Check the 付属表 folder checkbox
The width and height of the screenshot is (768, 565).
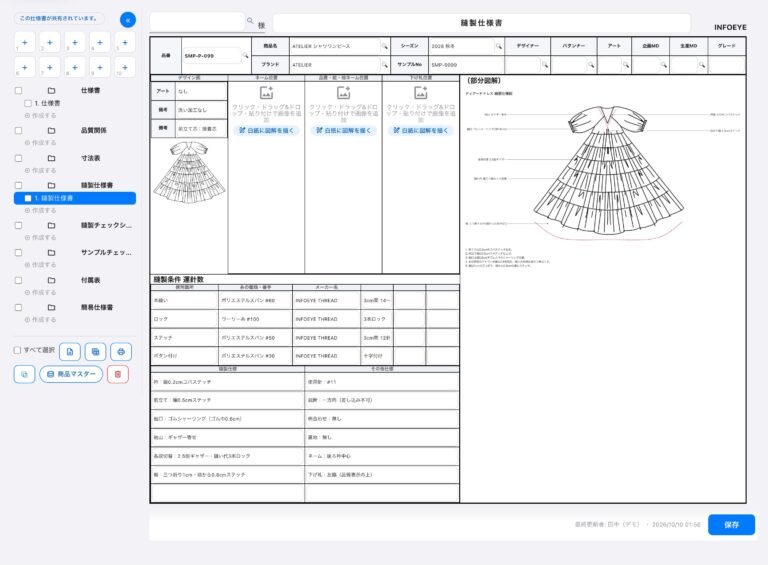click(x=19, y=281)
